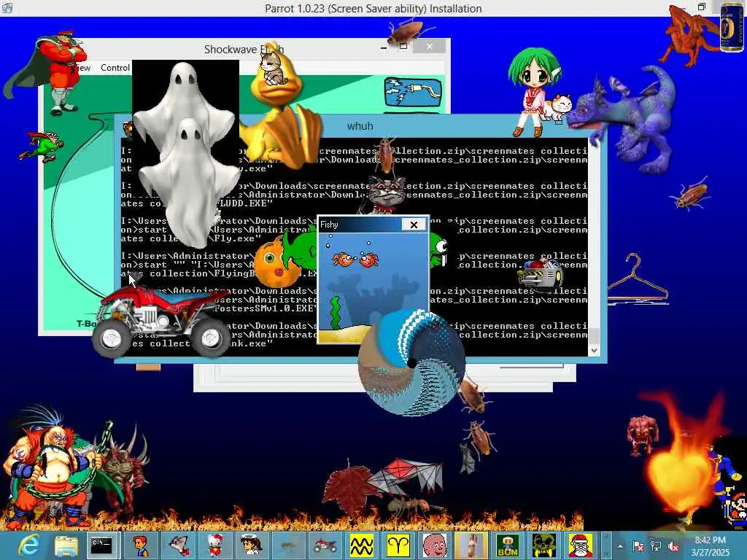Open the clock showing 8:42 PM
Viewport: 747px width, 560px height.
(x=711, y=546)
